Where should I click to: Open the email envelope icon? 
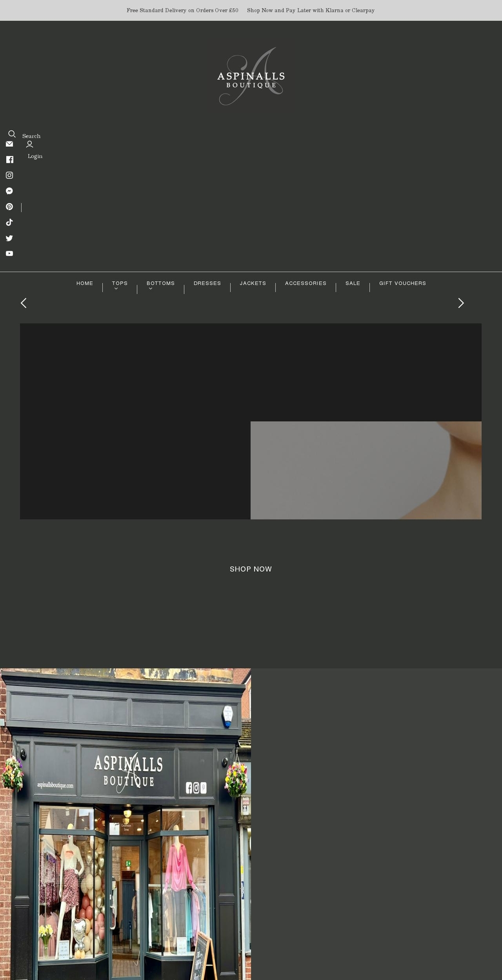coord(9,144)
